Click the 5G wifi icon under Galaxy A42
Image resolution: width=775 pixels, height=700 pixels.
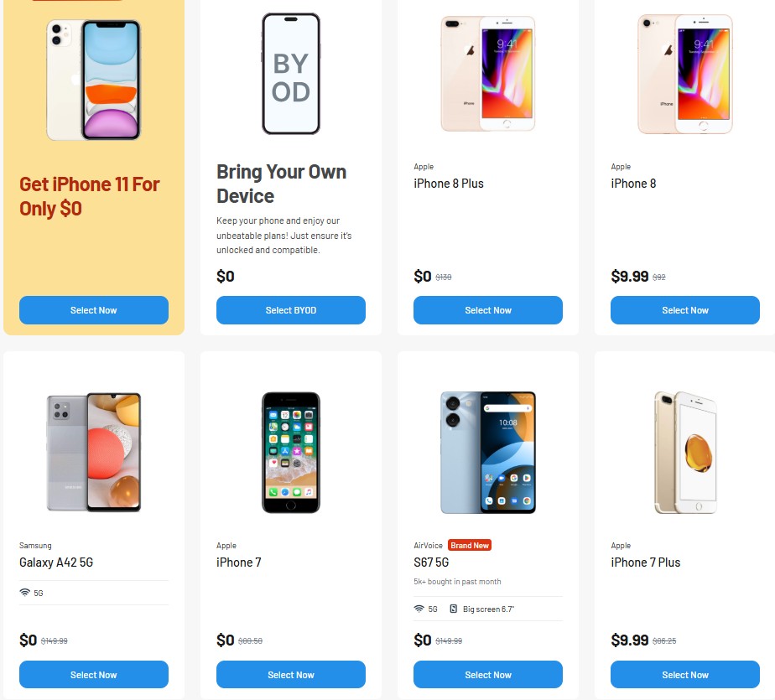(x=24, y=593)
